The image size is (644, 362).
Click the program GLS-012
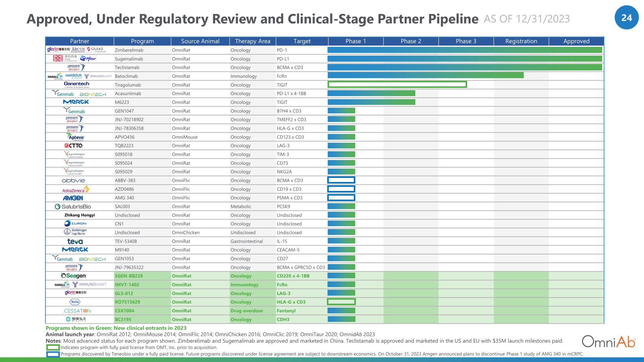(x=124, y=293)
